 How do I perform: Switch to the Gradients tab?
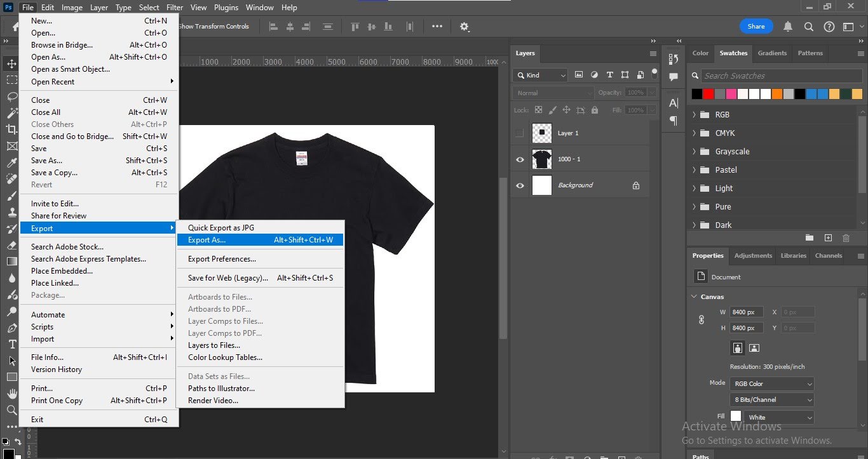click(x=772, y=53)
